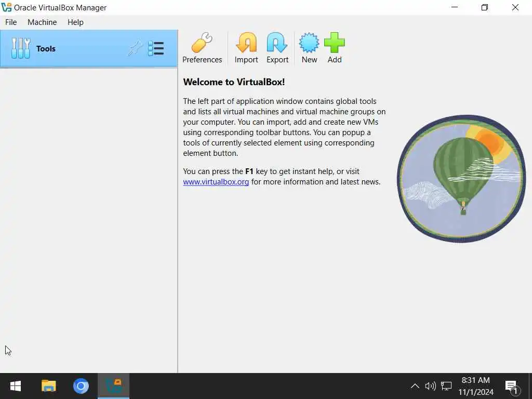Open the Windows Start menu

click(x=16, y=386)
